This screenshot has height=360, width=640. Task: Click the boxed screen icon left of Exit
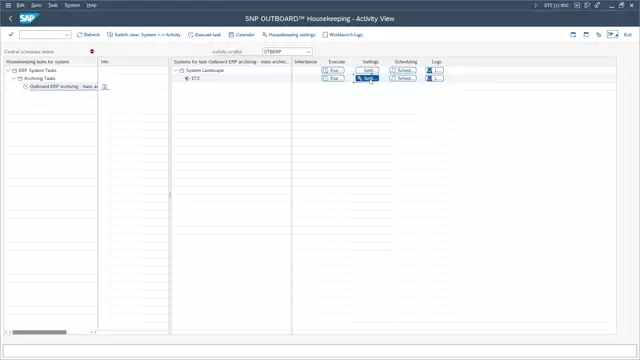[x=612, y=35]
